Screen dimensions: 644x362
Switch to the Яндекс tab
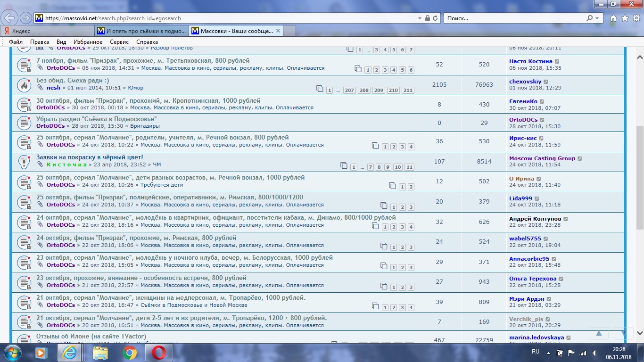click(47, 31)
